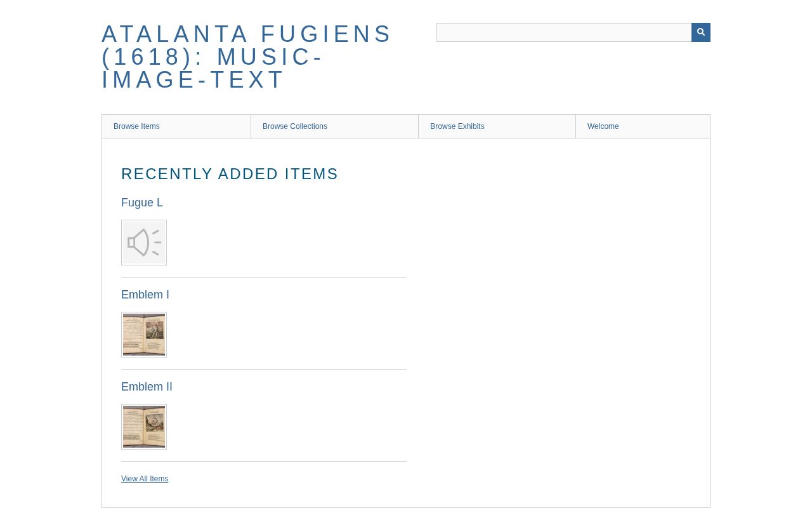The height and width of the screenshot is (508, 812).
Task: Focus the site search text field
Action: [564, 32]
